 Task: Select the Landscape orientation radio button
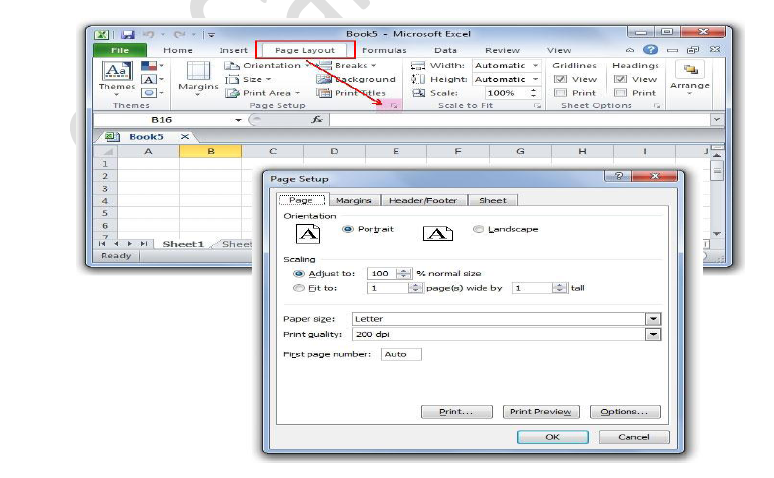tap(478, 229)
